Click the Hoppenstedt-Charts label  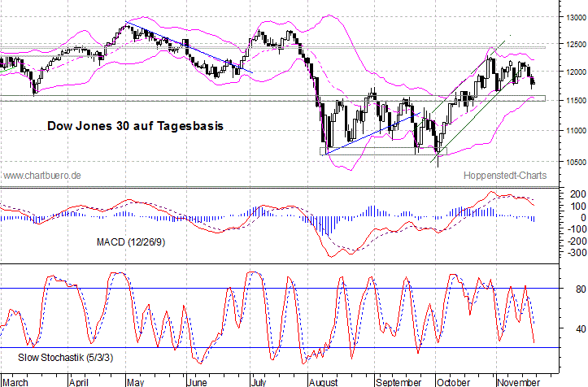pos(505,176)
